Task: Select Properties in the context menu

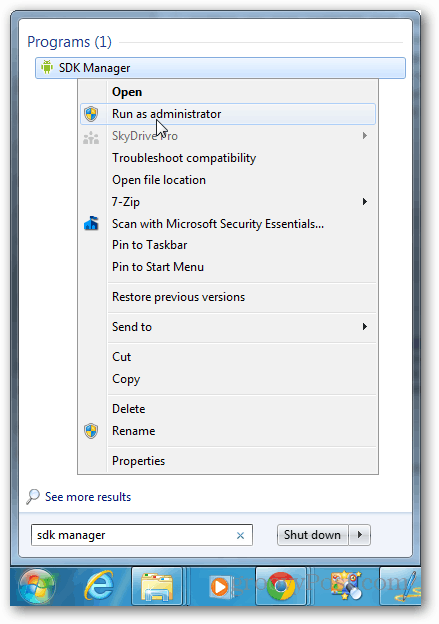Action: coord(138,461)
